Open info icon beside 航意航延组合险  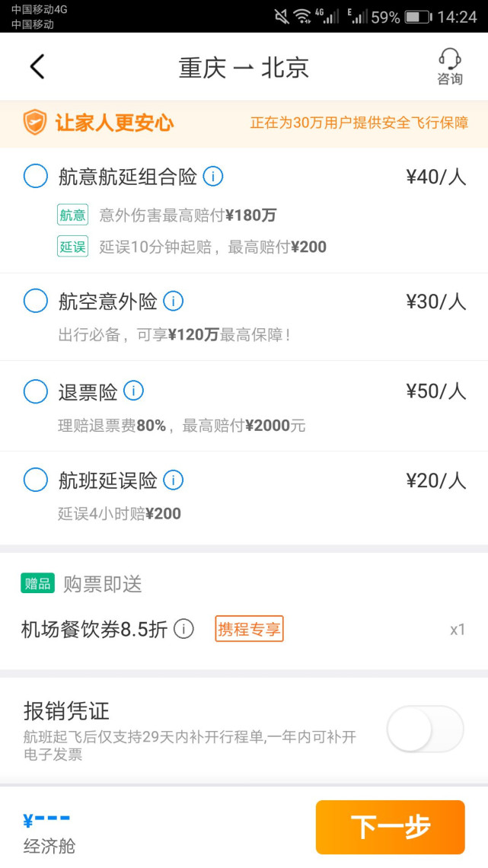click(x=213, y=177)
